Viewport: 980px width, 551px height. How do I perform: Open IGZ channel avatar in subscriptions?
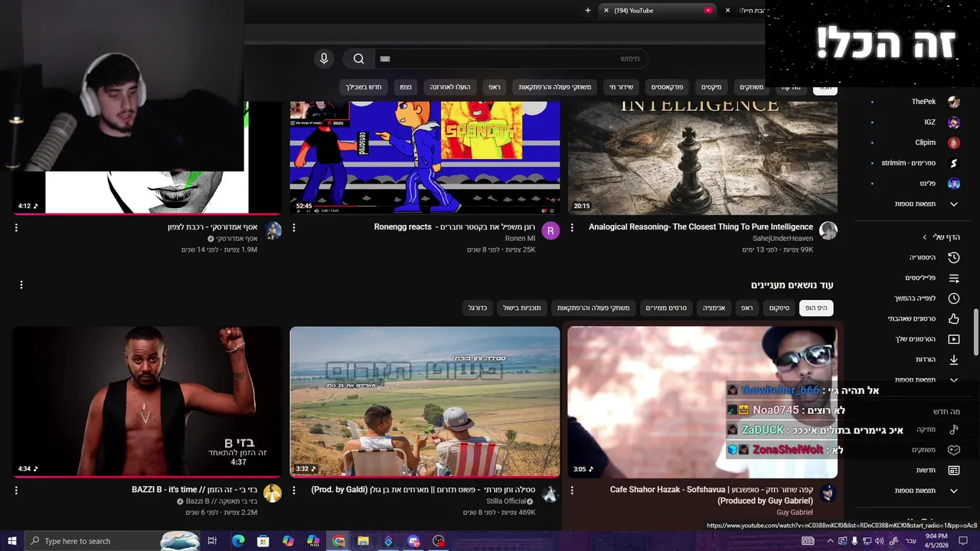954,122
